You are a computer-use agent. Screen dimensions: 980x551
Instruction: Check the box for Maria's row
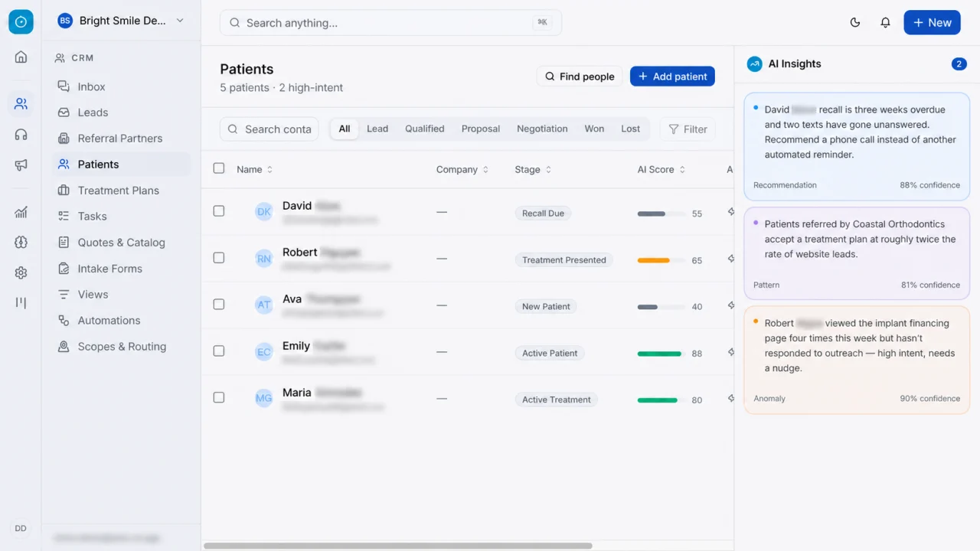pos(219,397)
